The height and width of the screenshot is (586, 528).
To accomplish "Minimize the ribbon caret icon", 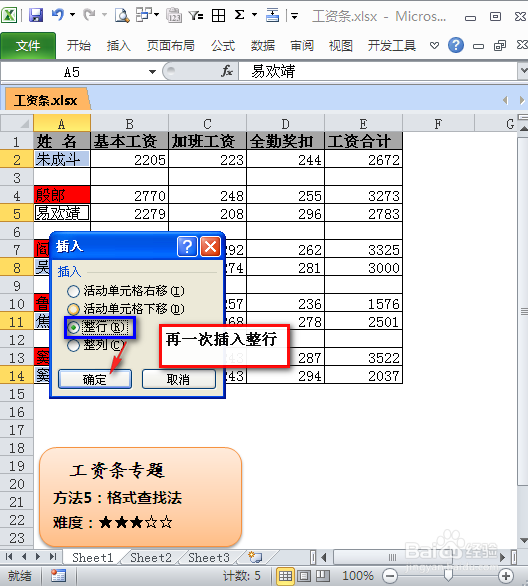I will tap(434, 46).
